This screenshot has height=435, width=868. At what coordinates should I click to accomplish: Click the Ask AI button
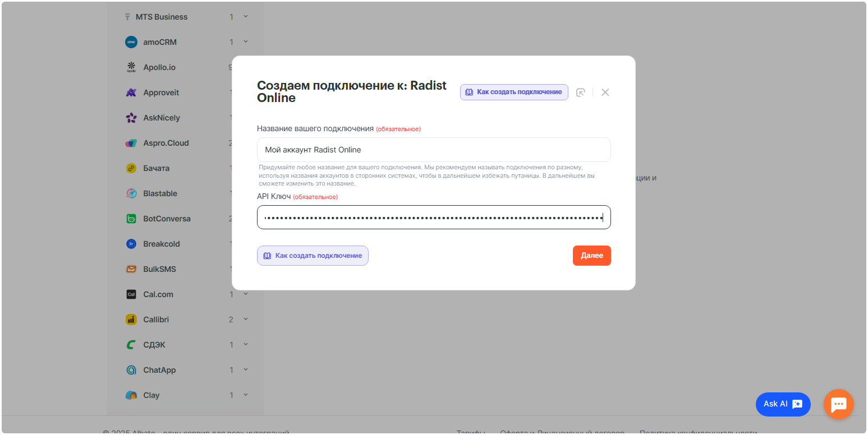pos(783,404)
